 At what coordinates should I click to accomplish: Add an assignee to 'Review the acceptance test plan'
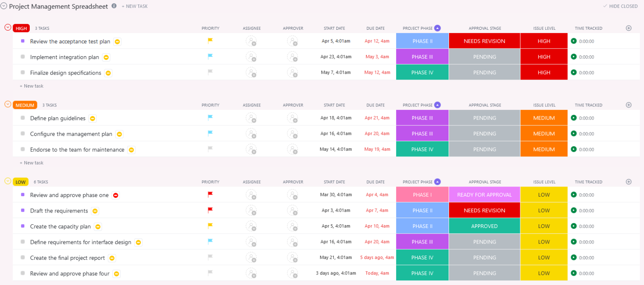click(252, 41)
